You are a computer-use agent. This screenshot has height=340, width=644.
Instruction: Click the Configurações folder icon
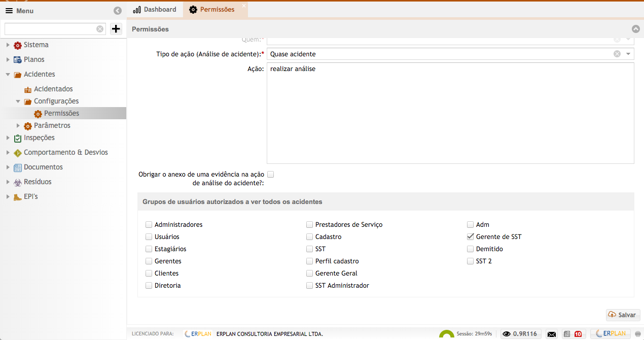click(28, 101)
